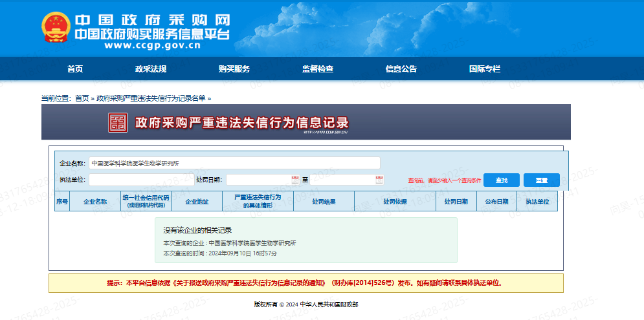Image resolution: width=644 pixels, height=320 pixels.
Task: Click the 重置 reset button
Action: (542, 180)
